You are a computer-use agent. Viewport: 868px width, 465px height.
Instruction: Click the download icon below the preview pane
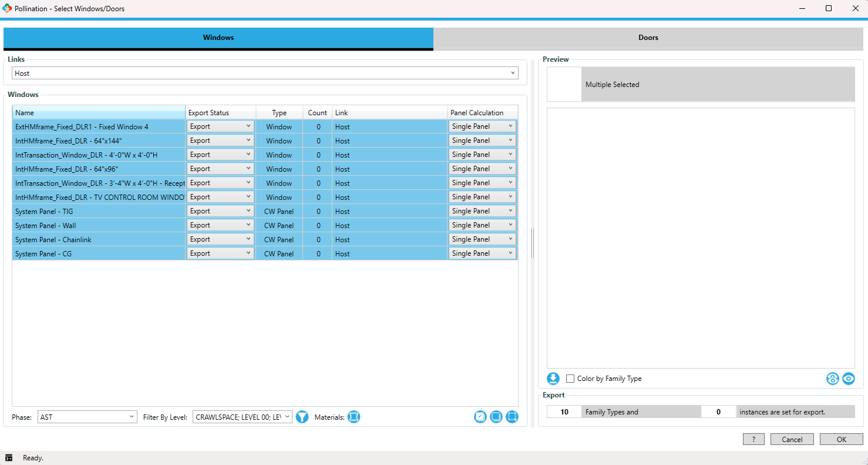pos(553,379)
